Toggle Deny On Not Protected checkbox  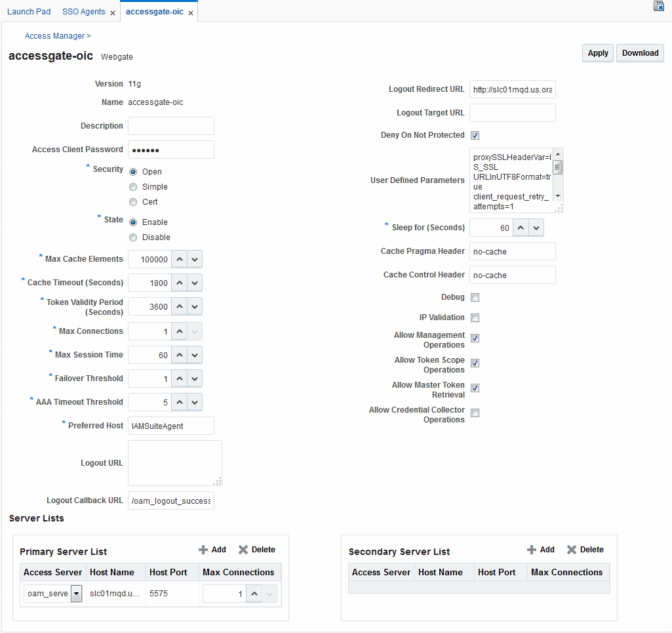475,136
